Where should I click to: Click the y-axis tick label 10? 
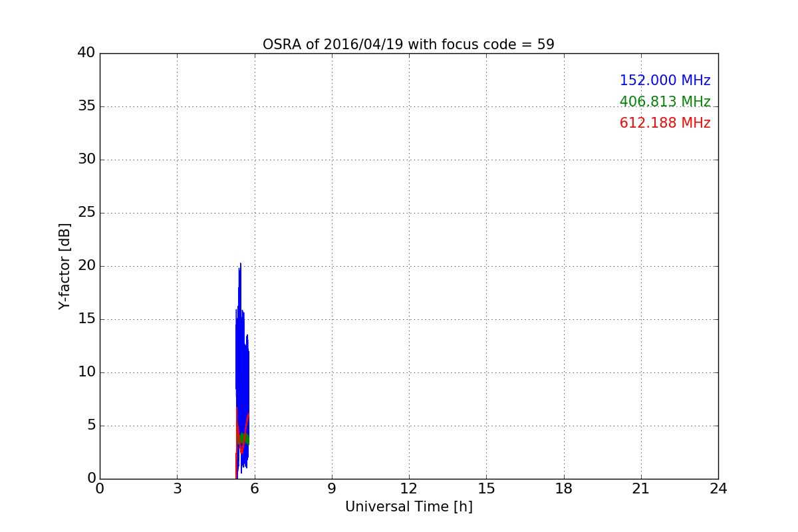[86, 372]
